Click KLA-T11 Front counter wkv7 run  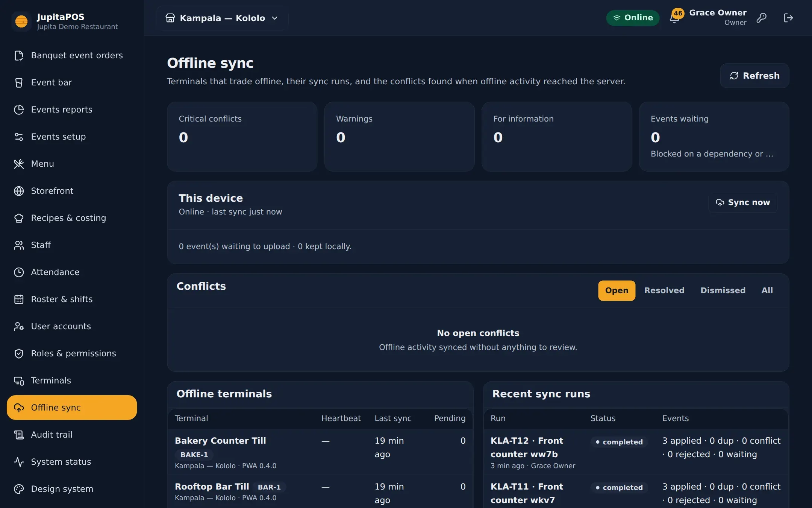[527, 493]
